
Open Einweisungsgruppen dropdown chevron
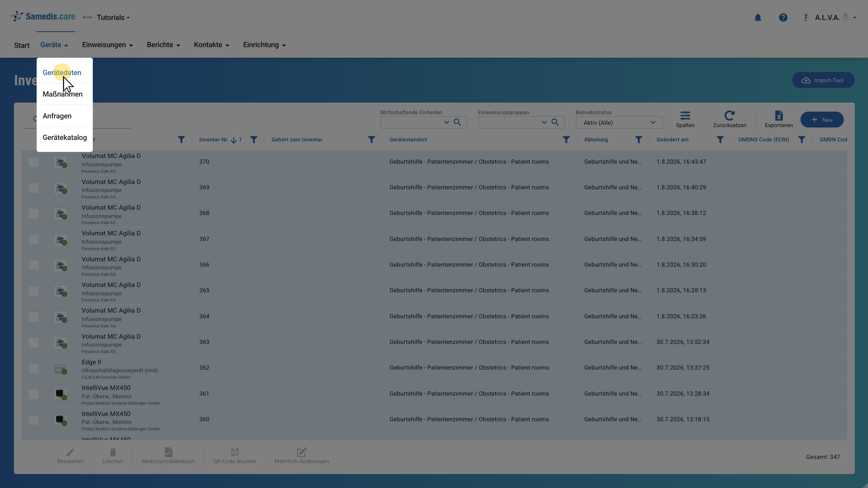[544, 122]
